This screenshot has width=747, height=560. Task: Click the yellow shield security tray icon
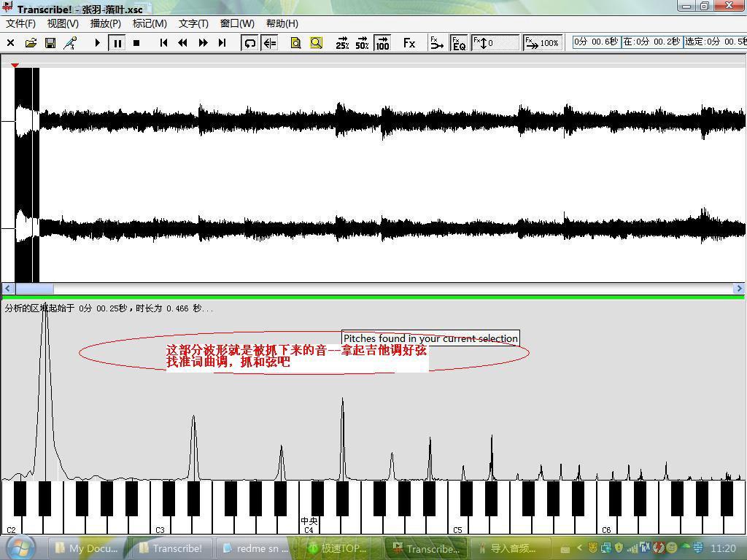pyautogui.click(x=619, y=548)
